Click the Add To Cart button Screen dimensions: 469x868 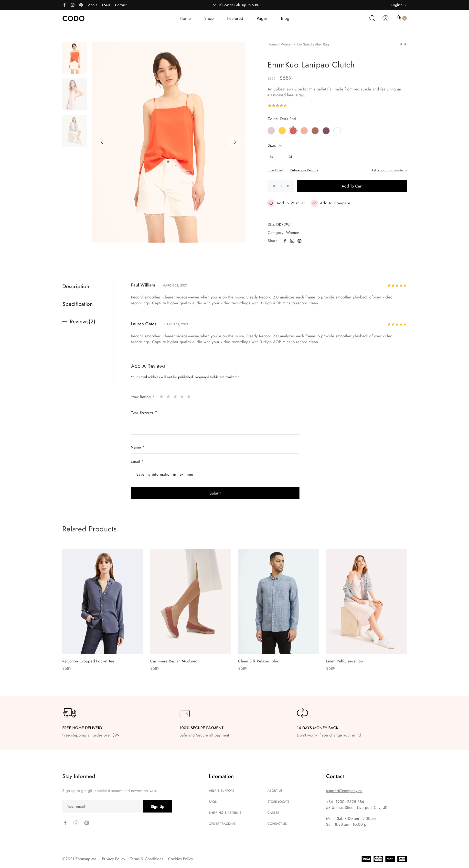pyautogui.click(x=352, y=186)
